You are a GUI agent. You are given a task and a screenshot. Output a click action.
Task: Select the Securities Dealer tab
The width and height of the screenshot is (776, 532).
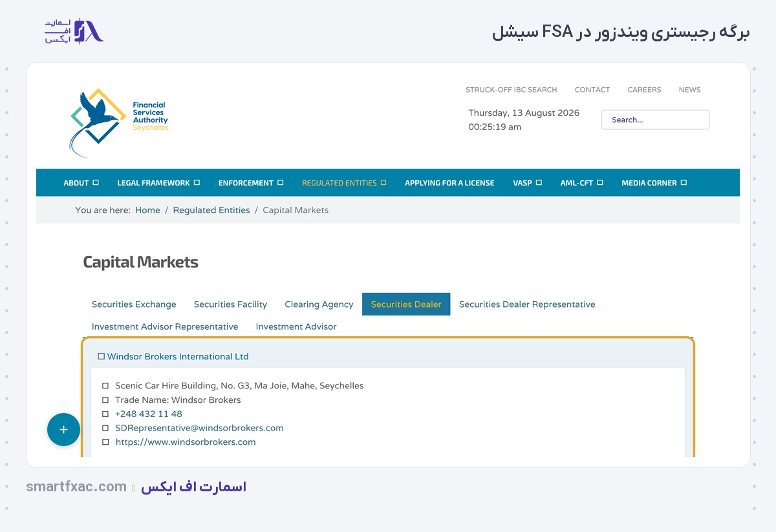coord(406,304)
